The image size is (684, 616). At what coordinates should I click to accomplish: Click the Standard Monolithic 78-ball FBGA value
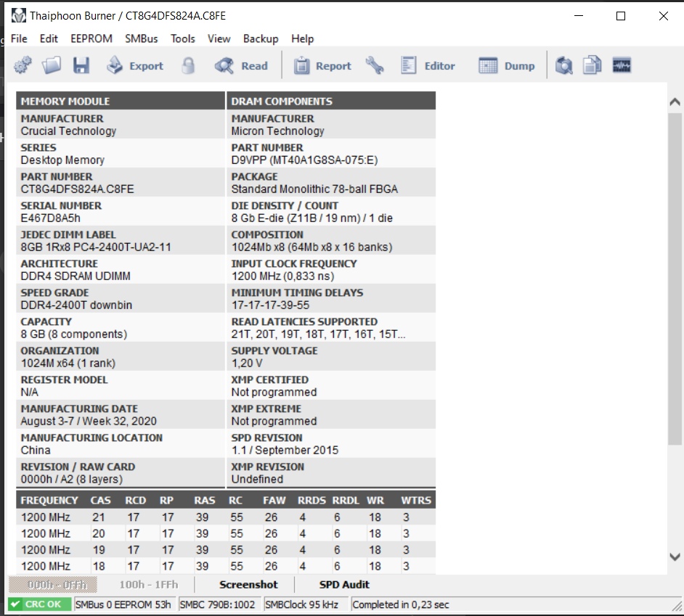[314, 189]
